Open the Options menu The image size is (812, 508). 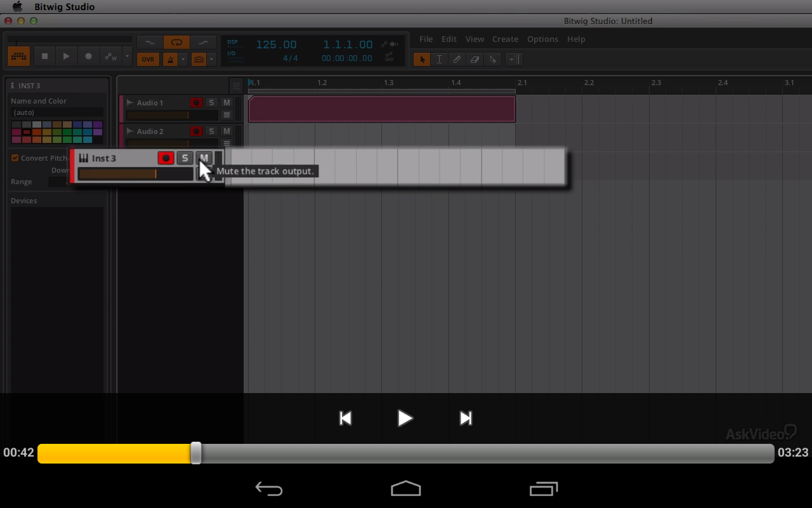542,39
